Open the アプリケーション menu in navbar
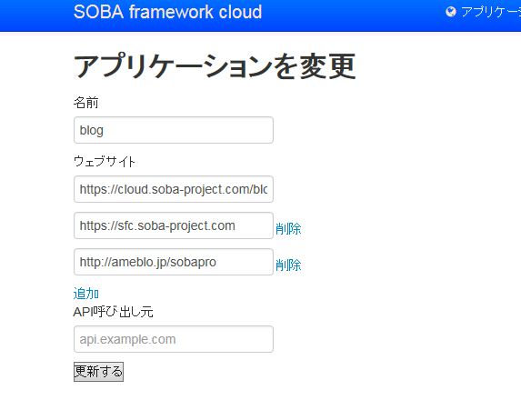 pos(491,12)
